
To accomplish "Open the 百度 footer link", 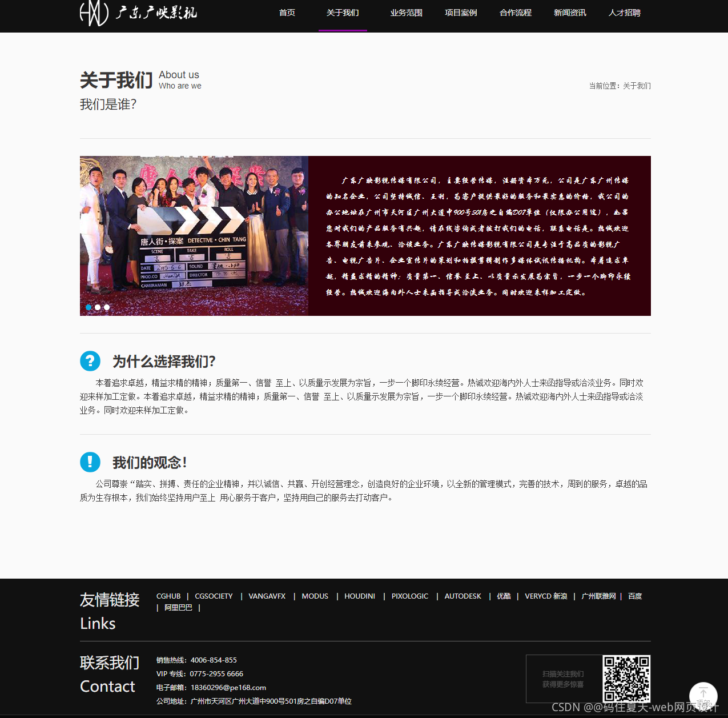I will pos(635,596).
